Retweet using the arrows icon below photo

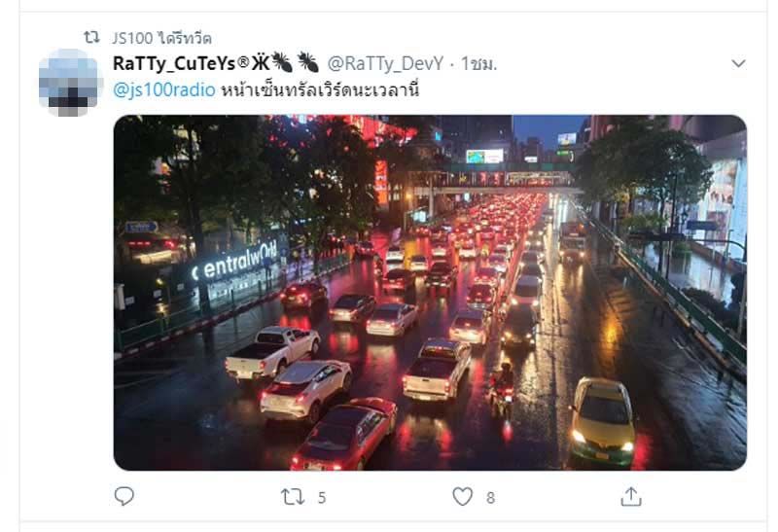click(293, 496)
